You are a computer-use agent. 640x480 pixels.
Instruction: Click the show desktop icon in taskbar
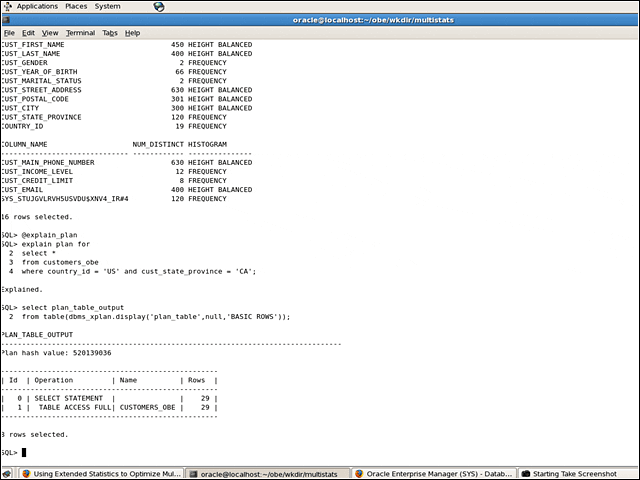click(7, 474)
